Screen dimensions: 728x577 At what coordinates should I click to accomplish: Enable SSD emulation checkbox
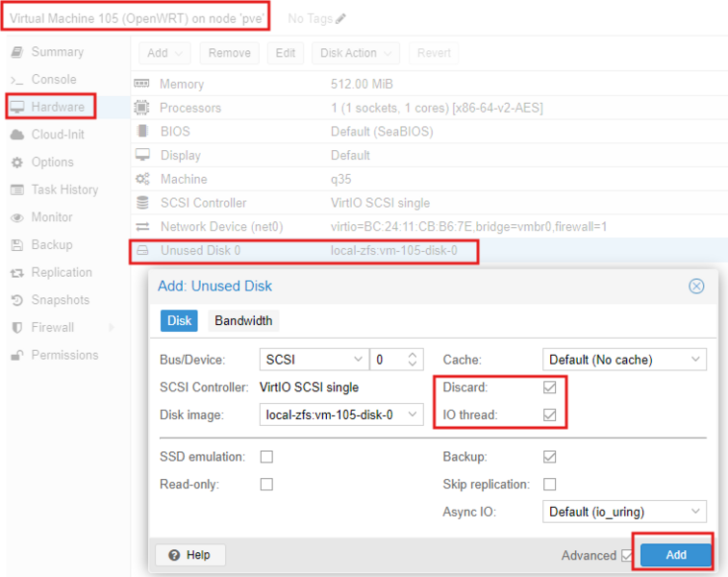pyautogui.click(x=266, y=457)
